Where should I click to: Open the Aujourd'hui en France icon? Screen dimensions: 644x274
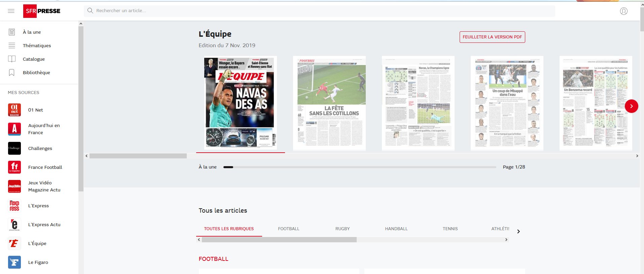point(14,129)
